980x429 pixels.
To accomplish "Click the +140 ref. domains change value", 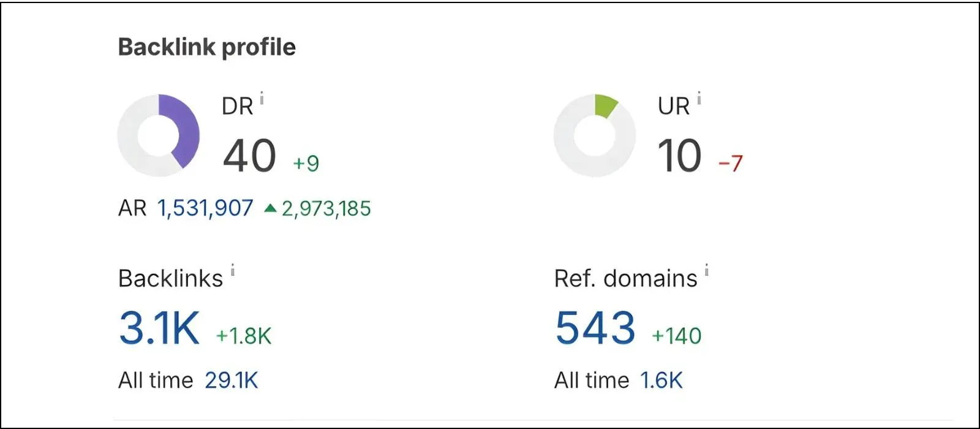I will [677, 336].
